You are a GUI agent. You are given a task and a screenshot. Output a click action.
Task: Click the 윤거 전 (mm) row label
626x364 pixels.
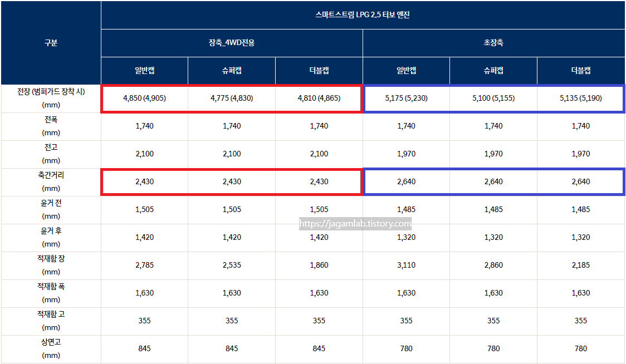51,209
